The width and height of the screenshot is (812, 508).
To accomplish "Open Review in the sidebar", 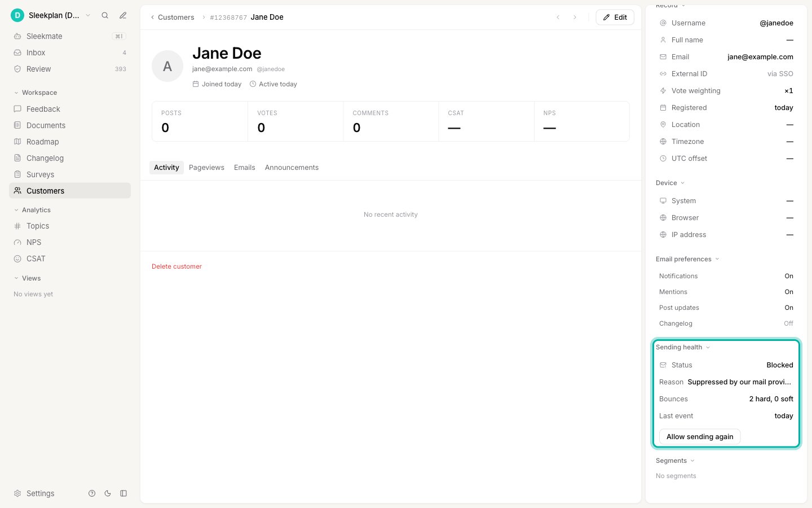I will 70,69.
